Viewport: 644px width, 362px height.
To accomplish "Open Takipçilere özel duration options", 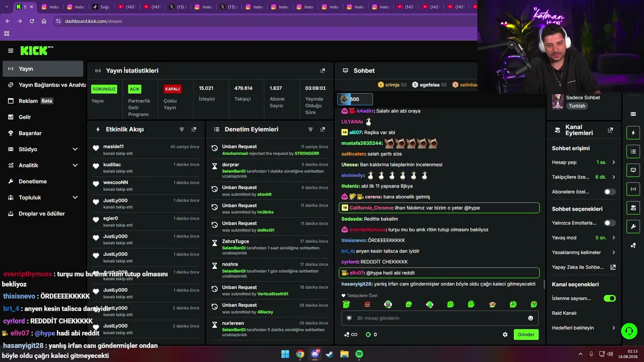I will (584, 177).
